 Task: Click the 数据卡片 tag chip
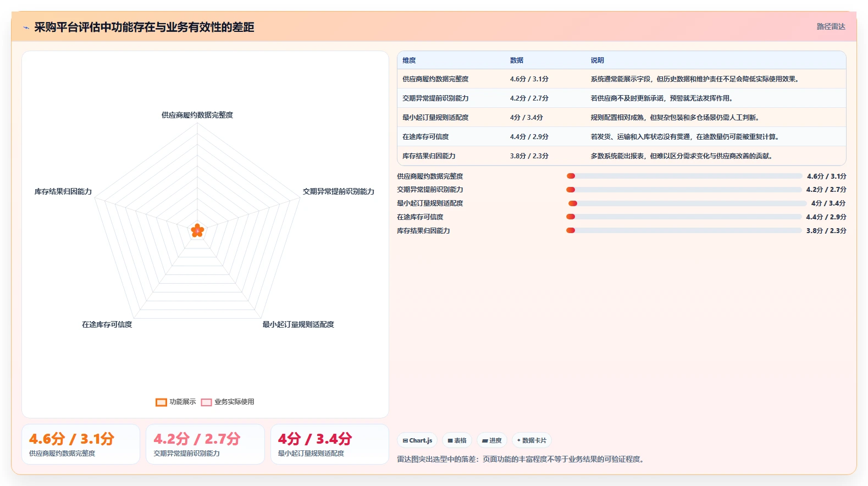point(532,440)
